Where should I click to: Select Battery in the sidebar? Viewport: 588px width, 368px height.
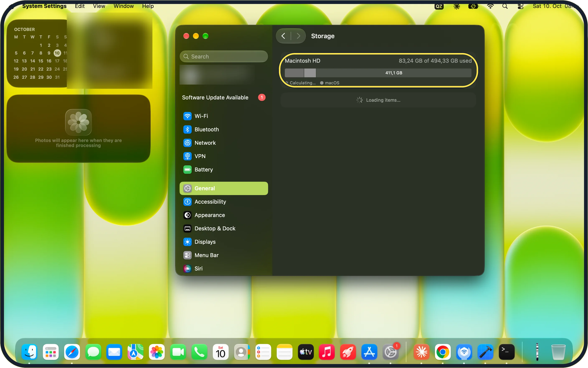point(224,170)
